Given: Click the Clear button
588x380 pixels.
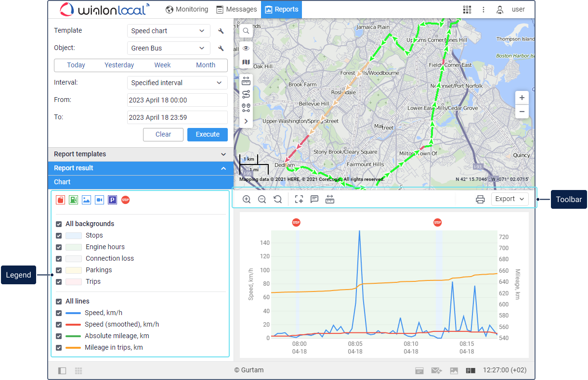Looking at the screenshot, I should tap(163, 135).
